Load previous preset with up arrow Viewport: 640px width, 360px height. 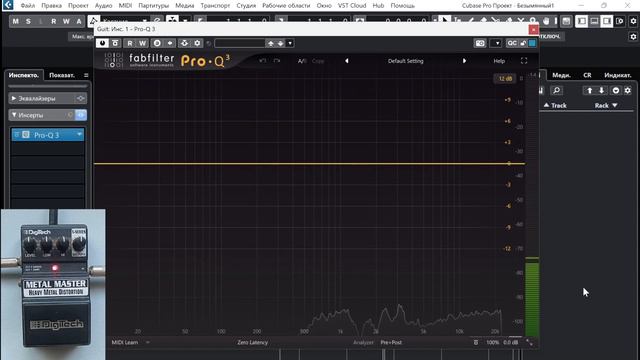click(270, 43)
